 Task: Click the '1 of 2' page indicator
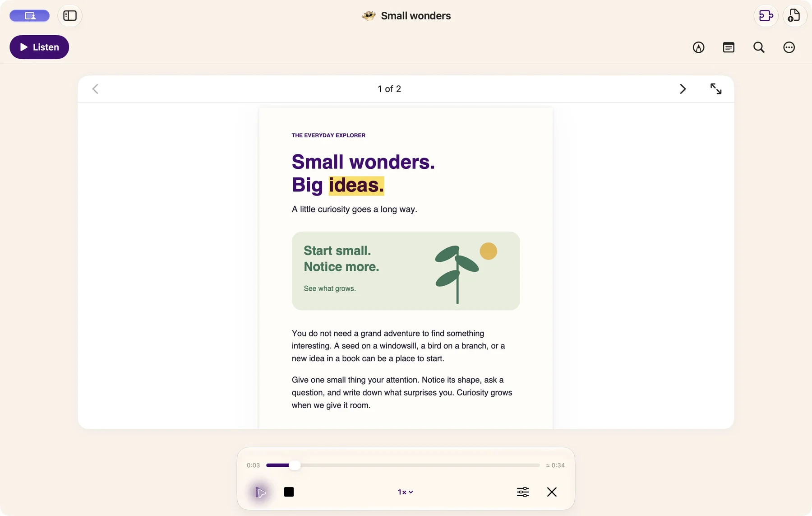click(x=389, y=89)
